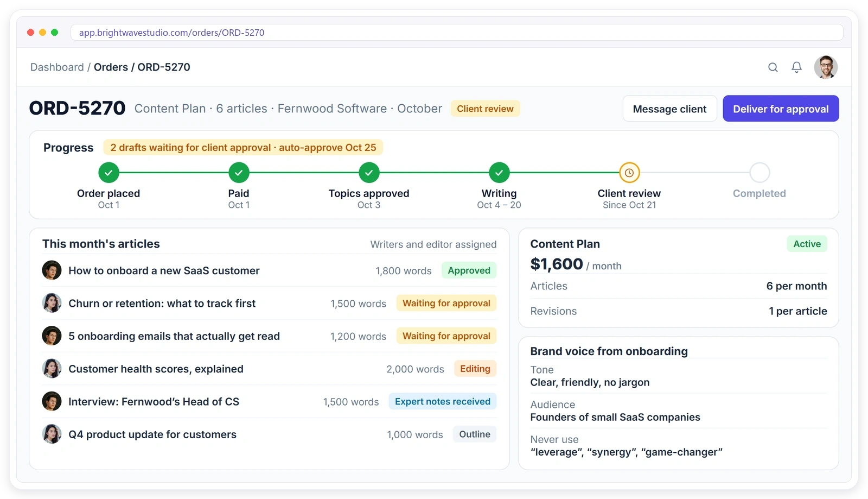Click writer avatar for Q4 product update
Screen dimensions: 868x499
(52, 434)
